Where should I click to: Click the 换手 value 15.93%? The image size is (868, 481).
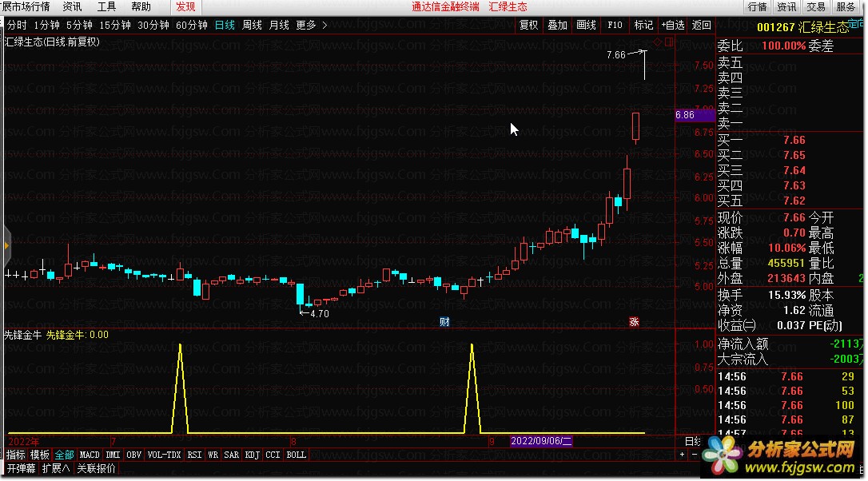click(786, 295)
